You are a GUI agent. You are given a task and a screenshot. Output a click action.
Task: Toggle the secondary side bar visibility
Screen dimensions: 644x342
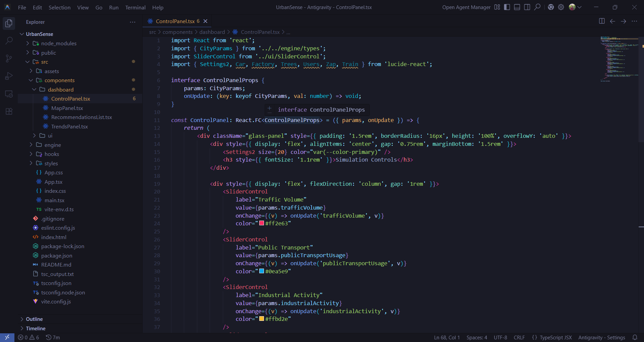pyautogui.click(x=527, y=7)
